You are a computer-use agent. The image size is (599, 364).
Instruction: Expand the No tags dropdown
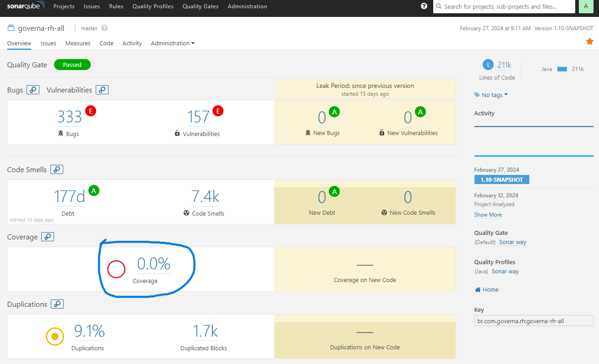click(x=491, y=95)
